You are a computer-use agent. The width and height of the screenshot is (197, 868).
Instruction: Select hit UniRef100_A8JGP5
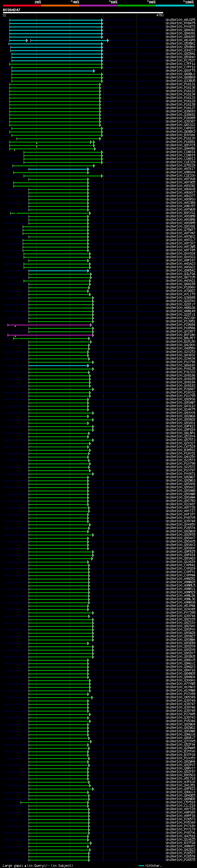coord(180,20)
